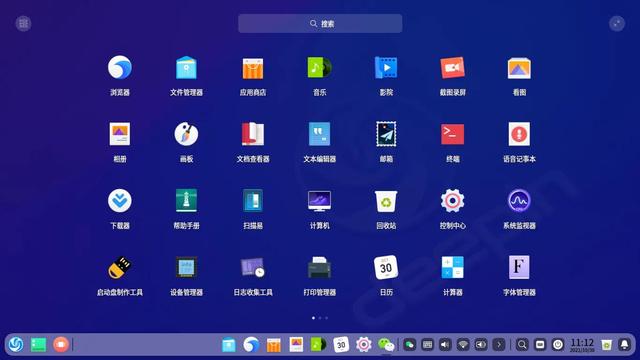
Task: Go to third launcher page dot
Action: (327, 318)
